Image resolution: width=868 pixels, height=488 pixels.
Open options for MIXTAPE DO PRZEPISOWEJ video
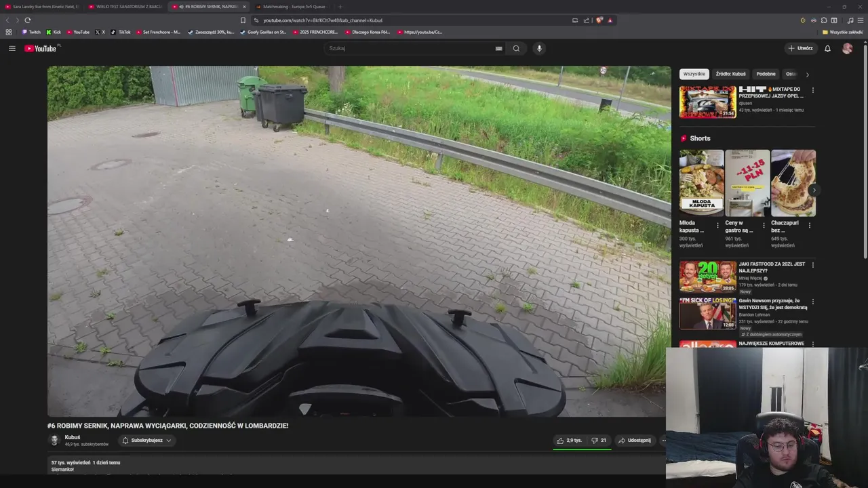tap(812, 90)
